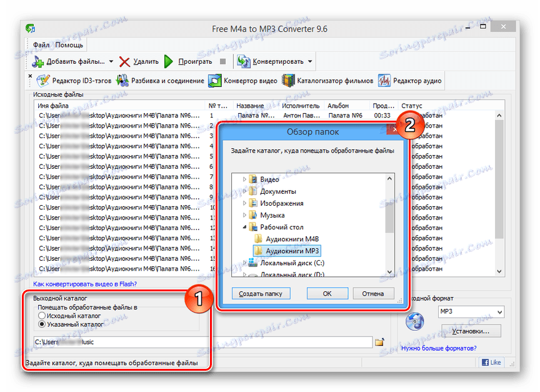The height and width of the screenshot is (392, 540).
Task: Select the Документы folder label
Action: tap(278, 191)
